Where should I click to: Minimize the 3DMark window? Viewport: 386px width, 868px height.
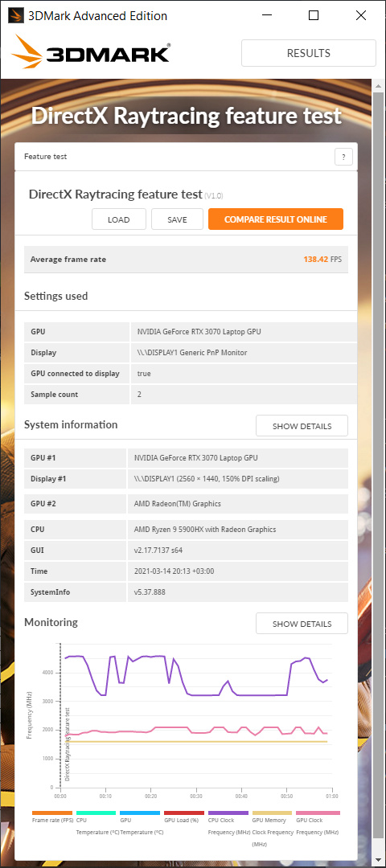coord(265,15)
